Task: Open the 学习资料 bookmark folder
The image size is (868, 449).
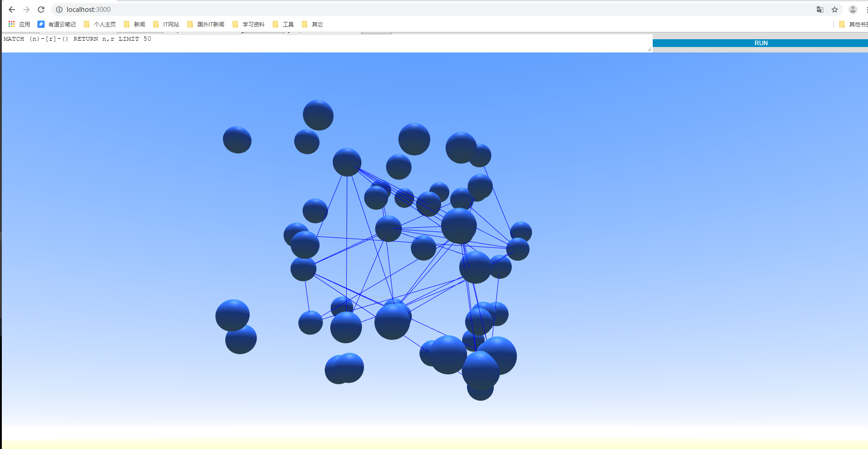Action: (249, 24)
